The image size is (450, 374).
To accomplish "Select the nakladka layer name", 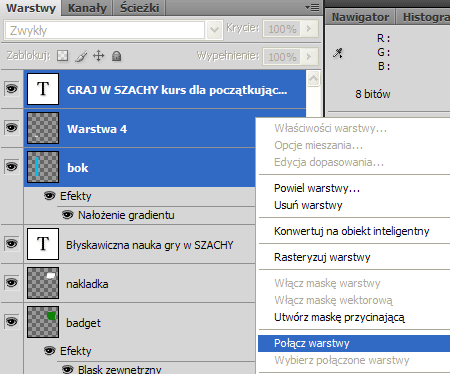I will tap(87, 284).
